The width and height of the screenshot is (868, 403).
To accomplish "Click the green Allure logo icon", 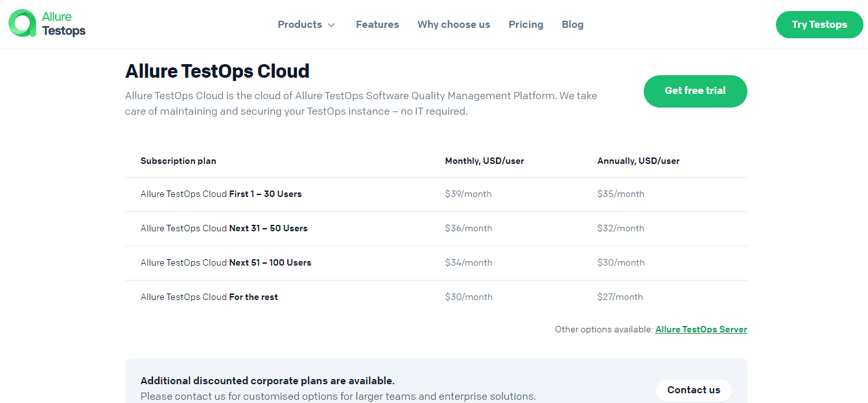I will [22, 23].
